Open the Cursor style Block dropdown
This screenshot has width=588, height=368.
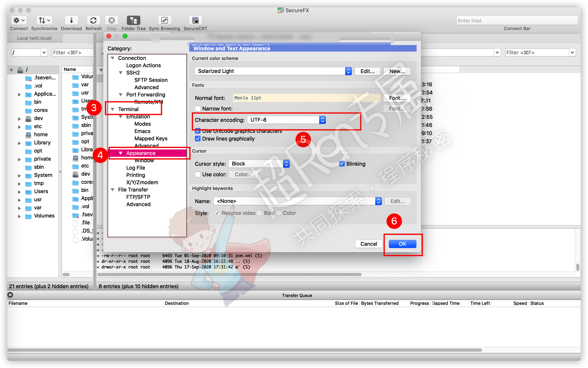click(x=259, y=164)
